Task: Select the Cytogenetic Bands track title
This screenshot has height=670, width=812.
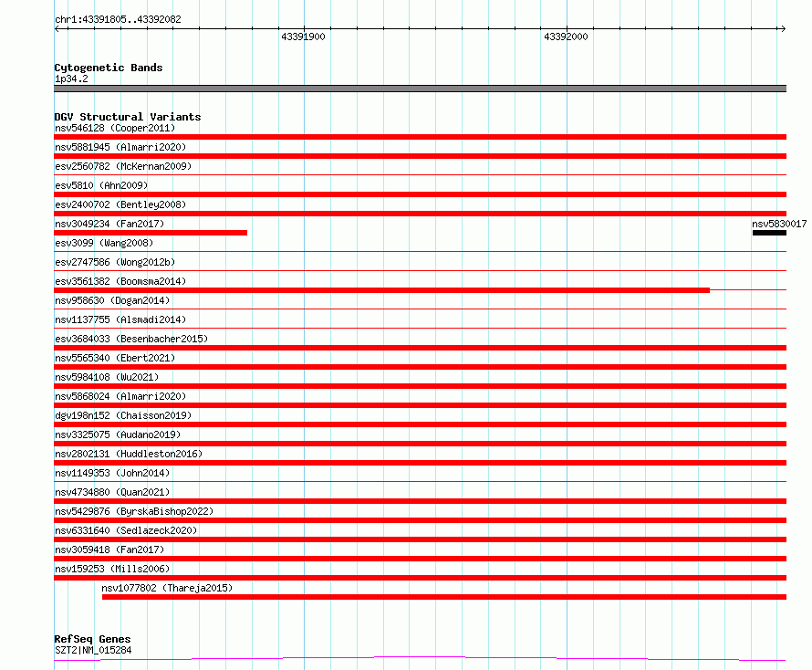Action: [x=109, y=68]
